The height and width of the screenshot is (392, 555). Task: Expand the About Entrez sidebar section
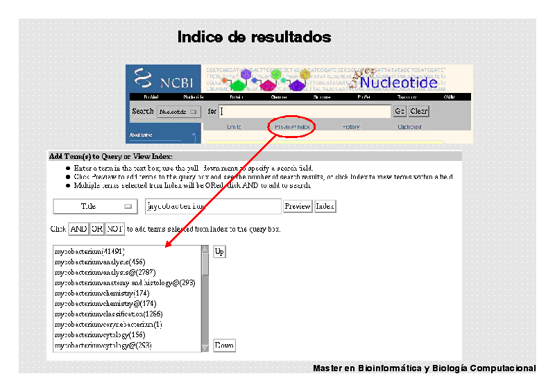[x=163, y=135]
